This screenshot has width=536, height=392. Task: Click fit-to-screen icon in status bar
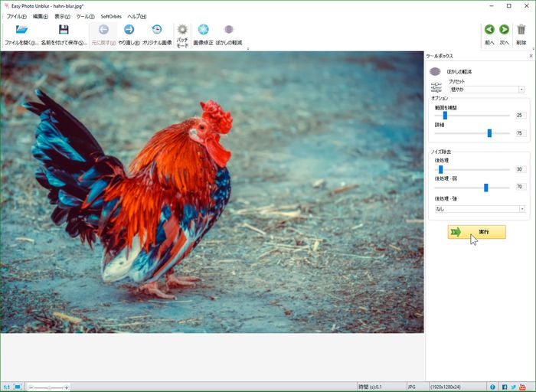[x=18, y=387]
